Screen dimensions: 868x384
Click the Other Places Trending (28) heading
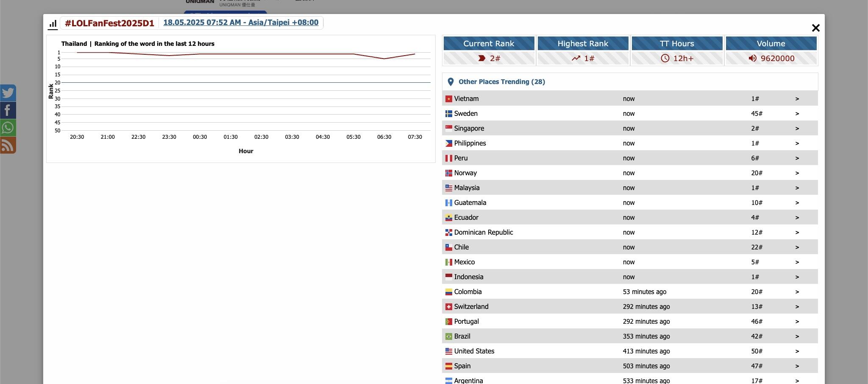pos(502,82)
